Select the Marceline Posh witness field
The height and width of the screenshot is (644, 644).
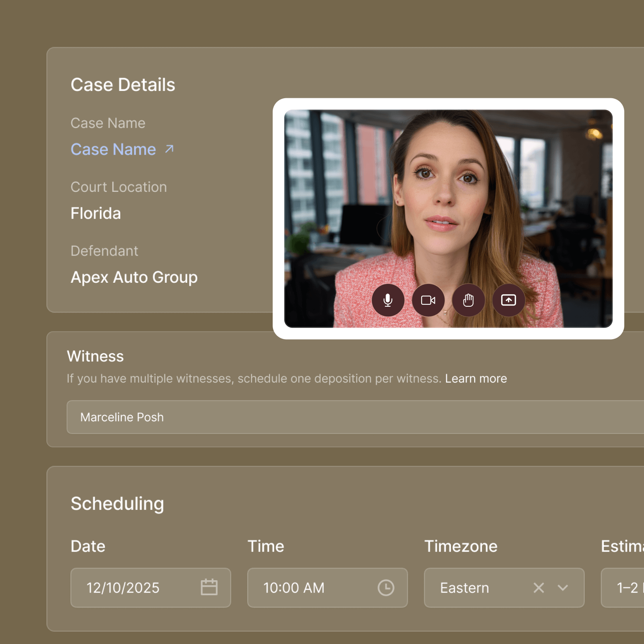355,417
